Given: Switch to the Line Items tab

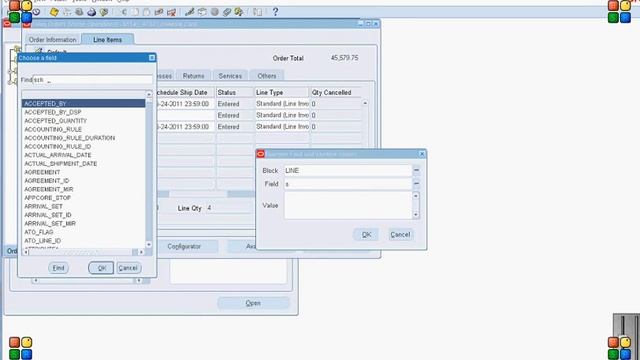Looking at the screenshot, I should 107,40.
